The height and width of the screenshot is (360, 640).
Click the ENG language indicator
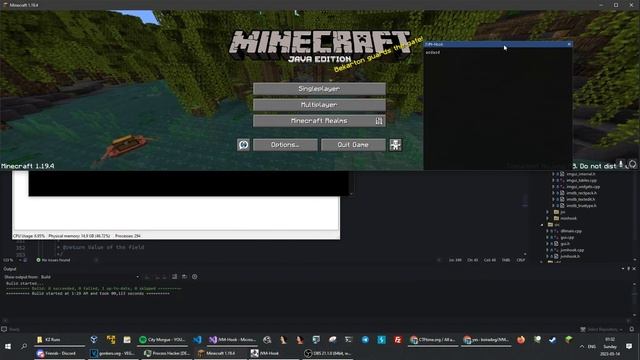tap(592, 347)
